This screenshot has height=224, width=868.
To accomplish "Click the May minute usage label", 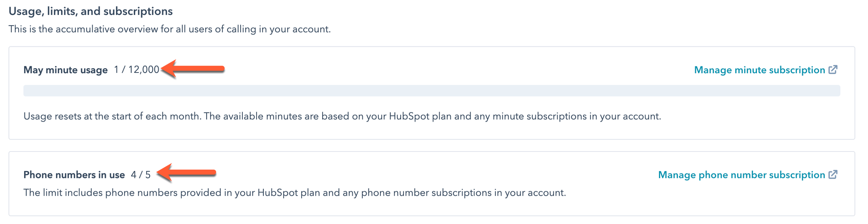I will [66, 70].
